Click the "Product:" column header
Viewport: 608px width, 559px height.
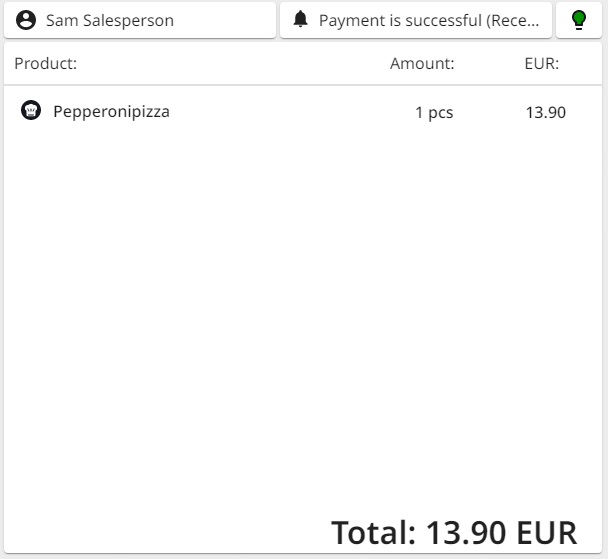pos(46,64)
